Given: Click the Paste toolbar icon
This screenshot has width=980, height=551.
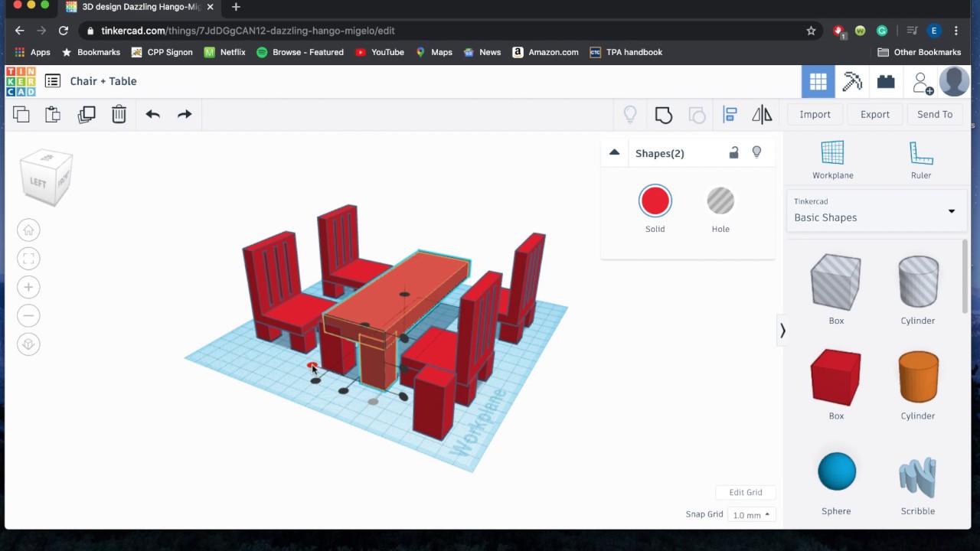Looking at the screenshot, I should tap(53, 115).
